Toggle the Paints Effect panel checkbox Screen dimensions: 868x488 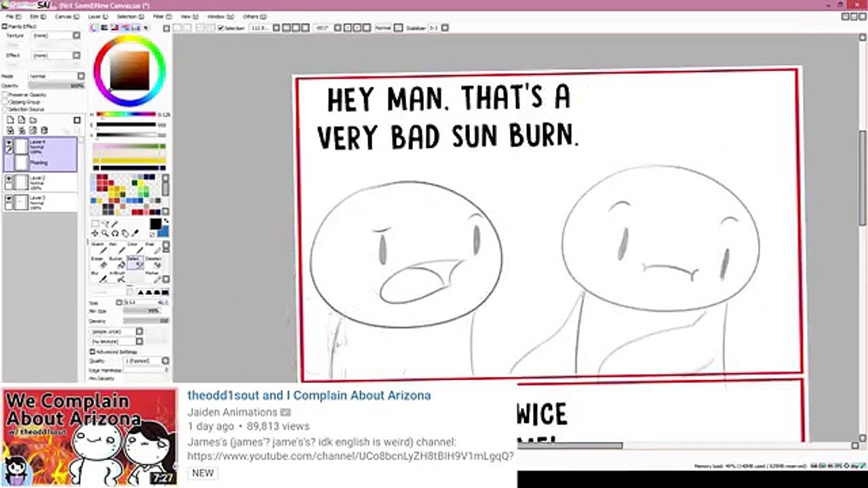5,26
